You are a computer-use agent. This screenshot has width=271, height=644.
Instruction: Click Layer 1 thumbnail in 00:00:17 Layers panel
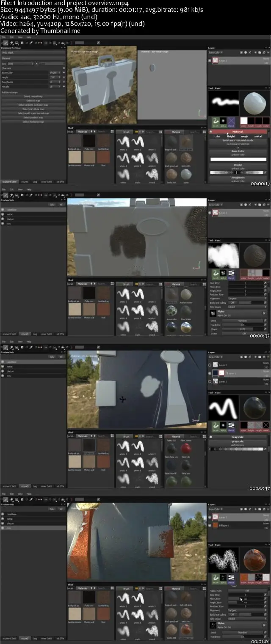215,60
